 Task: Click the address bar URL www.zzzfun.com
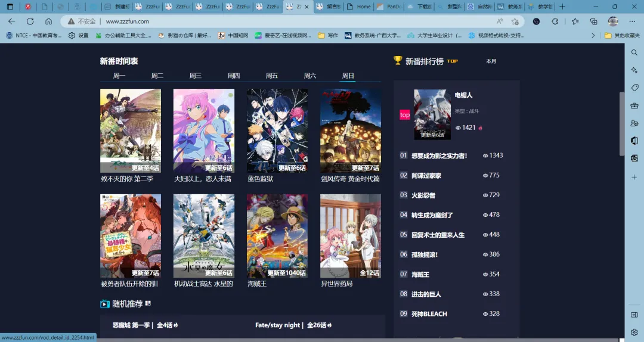(128, 21)
